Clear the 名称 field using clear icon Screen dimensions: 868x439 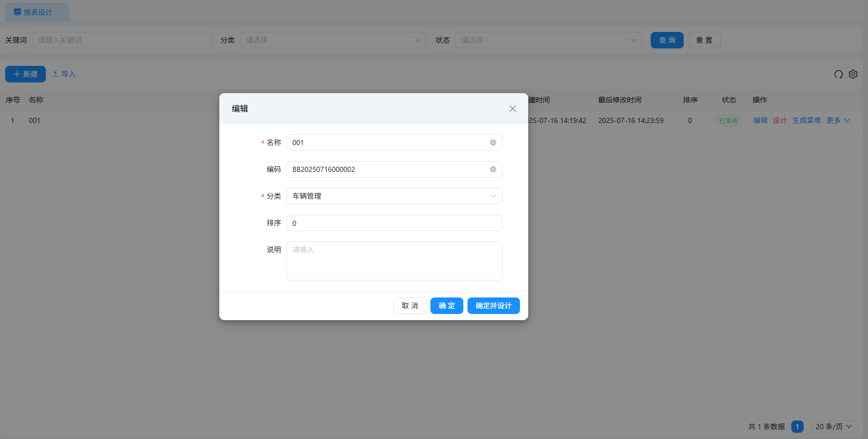pos(493,143)
